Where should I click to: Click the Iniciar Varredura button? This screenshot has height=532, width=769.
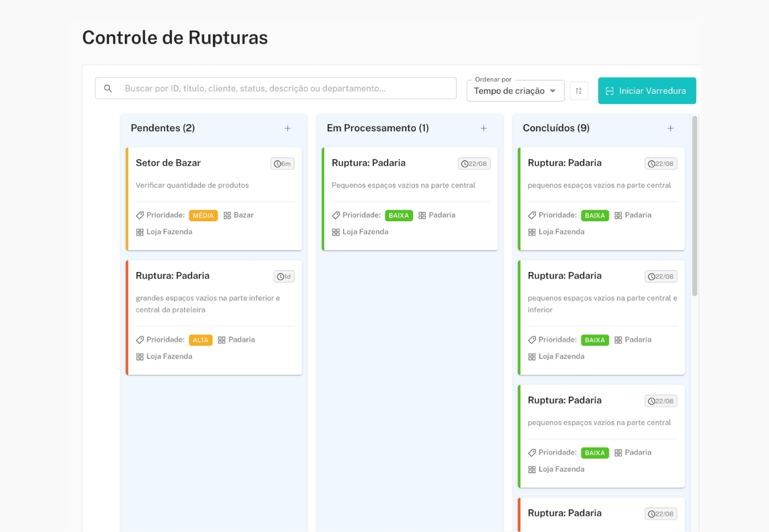coord(647,90)
